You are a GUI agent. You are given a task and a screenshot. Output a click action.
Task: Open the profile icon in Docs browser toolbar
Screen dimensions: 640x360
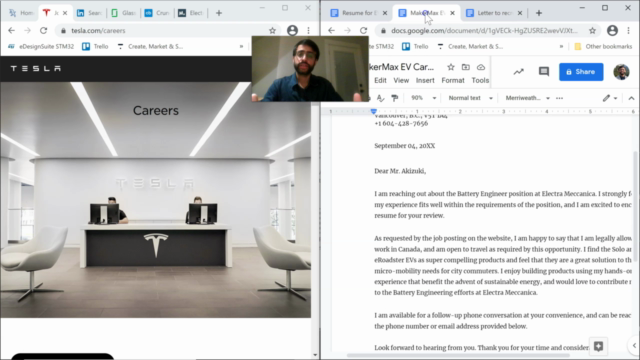click(x=612, y=31)
